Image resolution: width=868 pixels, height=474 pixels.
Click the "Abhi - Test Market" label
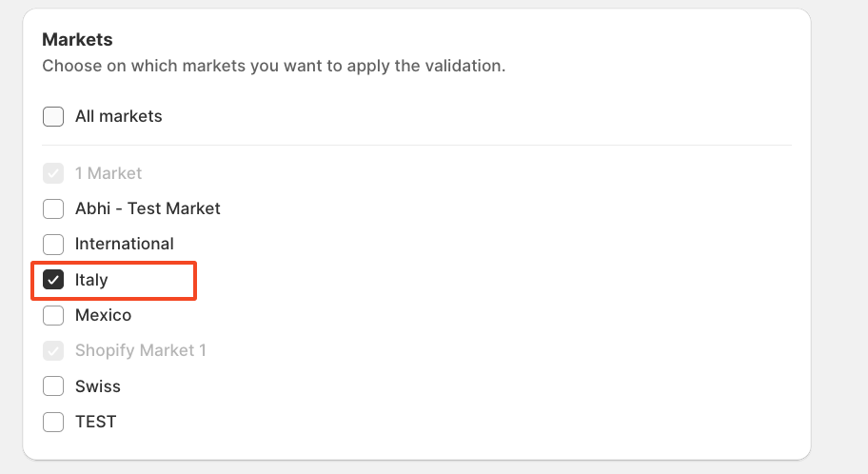point(148,207)
